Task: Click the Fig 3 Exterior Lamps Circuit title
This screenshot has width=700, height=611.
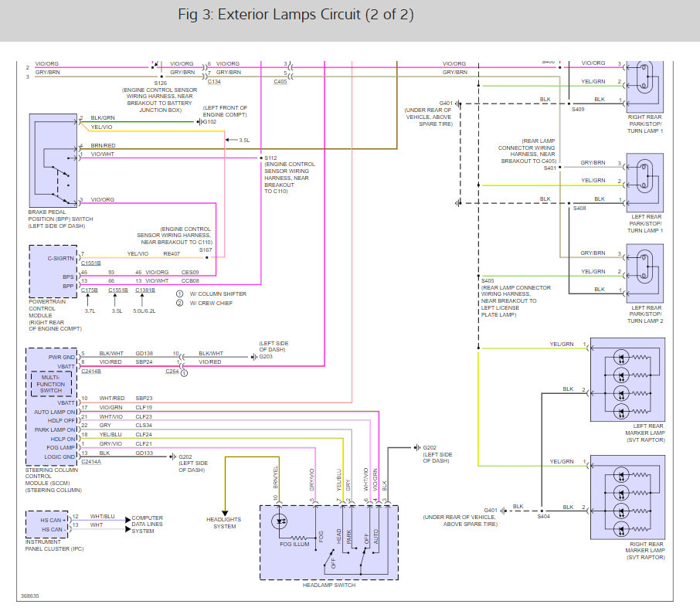Action: coord(296,14)
